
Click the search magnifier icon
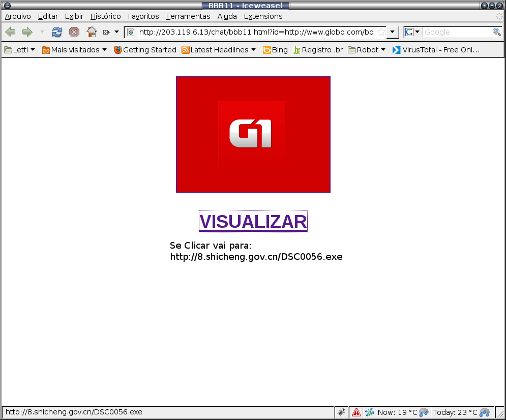coord(497,32)
